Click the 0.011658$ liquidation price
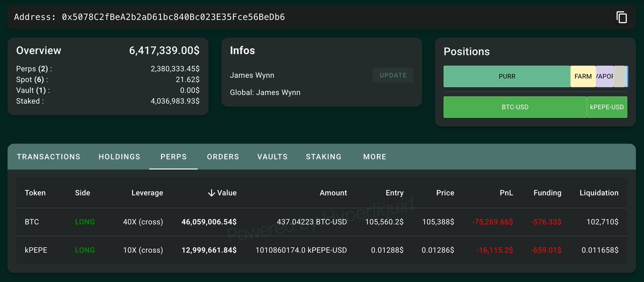The image size is (644, 282). 600,250
